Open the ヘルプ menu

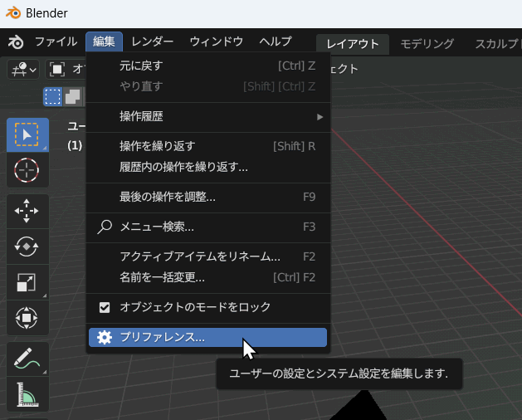pos(276,42)
